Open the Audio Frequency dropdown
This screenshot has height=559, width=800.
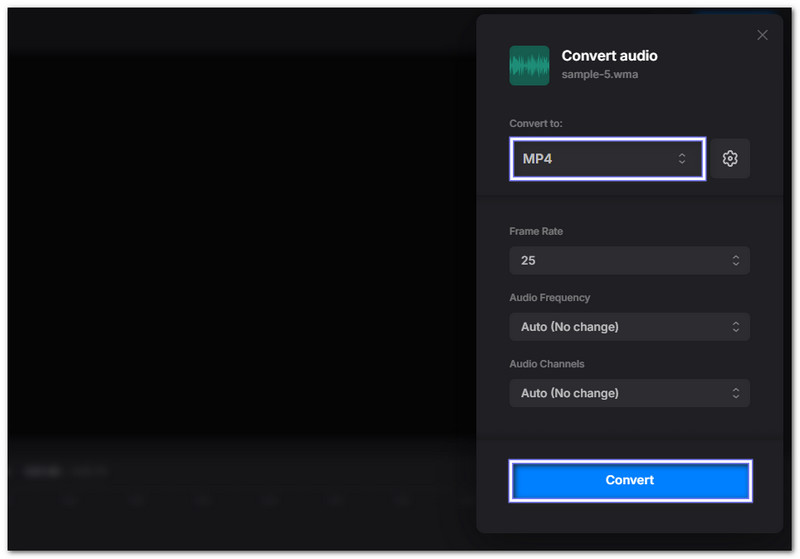629,327
